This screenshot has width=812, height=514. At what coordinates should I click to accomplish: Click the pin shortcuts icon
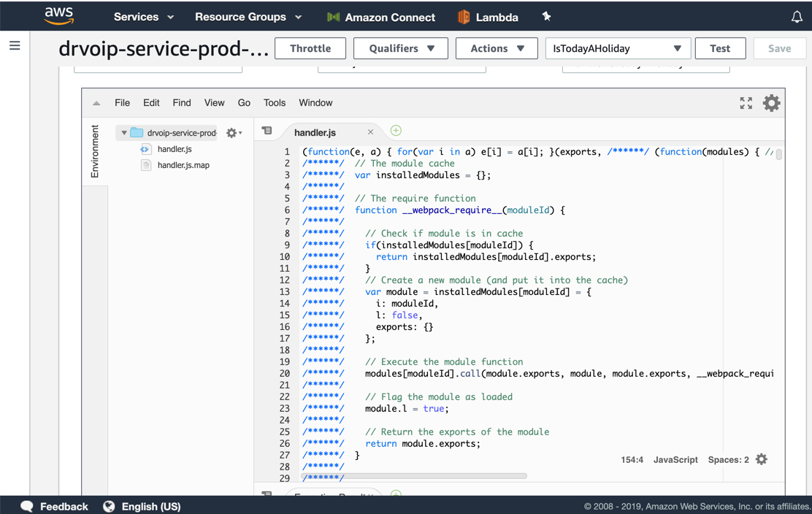tap(546, 17)
